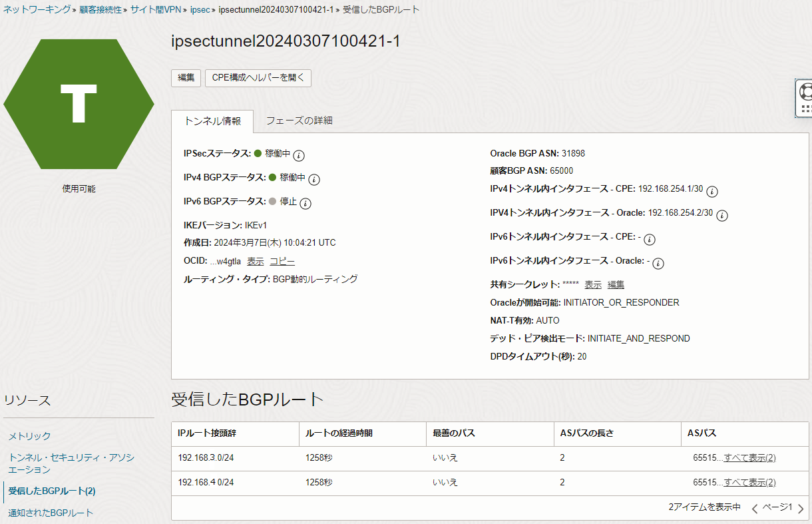Image resolution: width=812 pixels, height=524 pixels.
Task: Click info icon next to IPv6 BGPステータス
Action: 305,203
